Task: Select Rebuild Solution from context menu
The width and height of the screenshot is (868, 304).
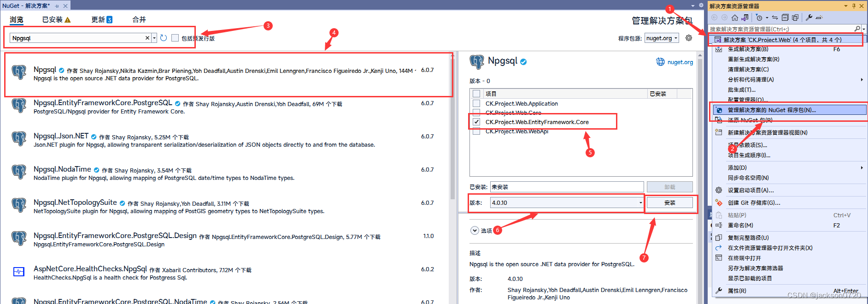Action: coord(789,59)
